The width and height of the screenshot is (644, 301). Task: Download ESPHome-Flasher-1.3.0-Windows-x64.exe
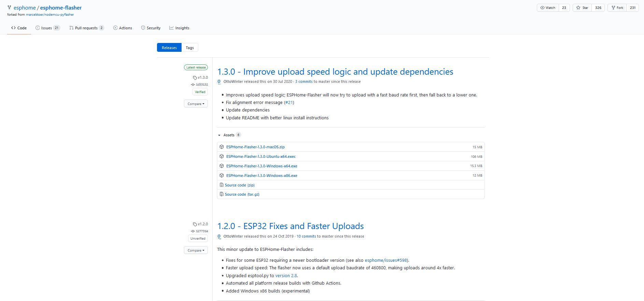coord(261,166)
